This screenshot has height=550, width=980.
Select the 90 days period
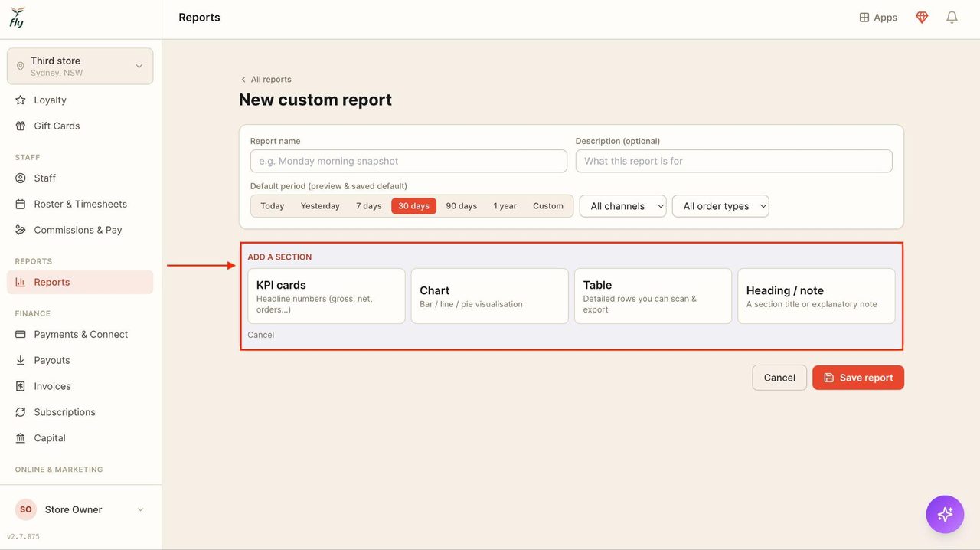coord(461,206)
